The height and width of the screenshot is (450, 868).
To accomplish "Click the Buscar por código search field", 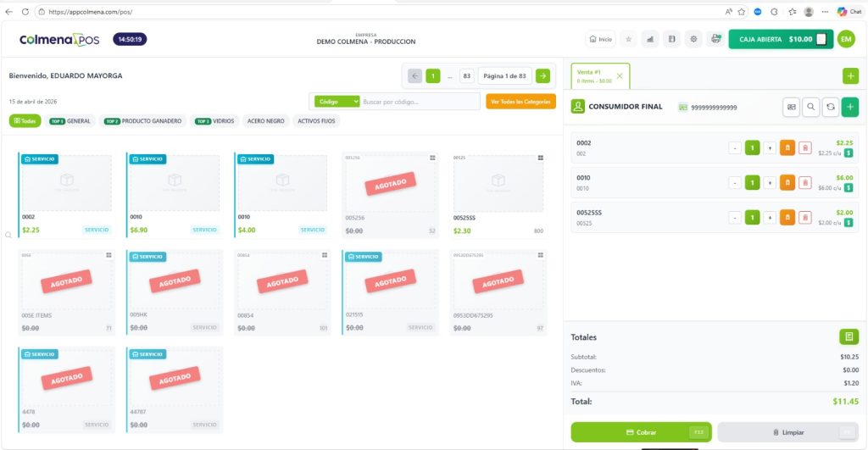I will (x=420, y=102).
